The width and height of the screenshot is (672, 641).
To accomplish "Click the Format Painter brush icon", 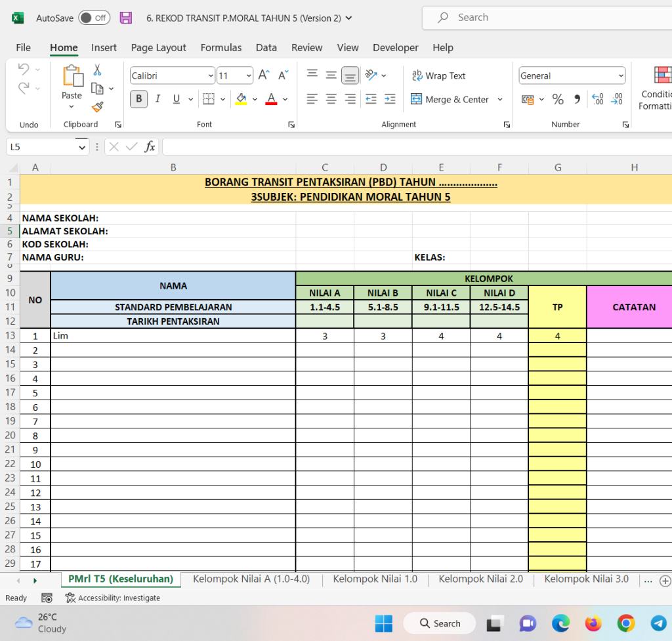I will pos(97,106).
